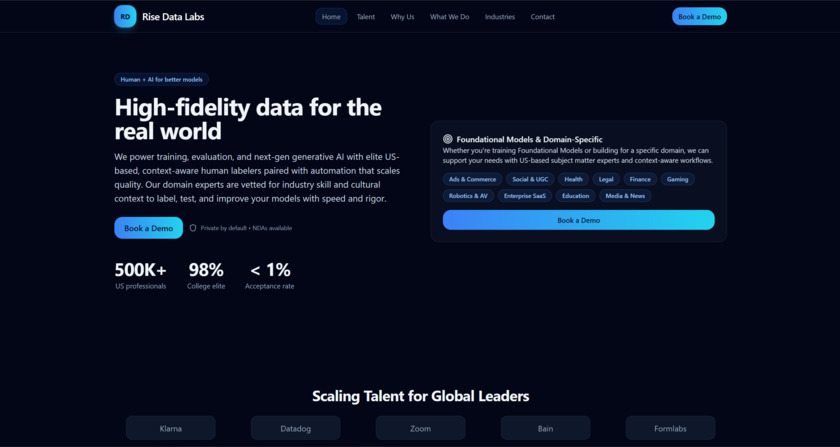Click the shield icon near Private by default
The width and height of the screenshot is (840, 447).
point(193,228)
